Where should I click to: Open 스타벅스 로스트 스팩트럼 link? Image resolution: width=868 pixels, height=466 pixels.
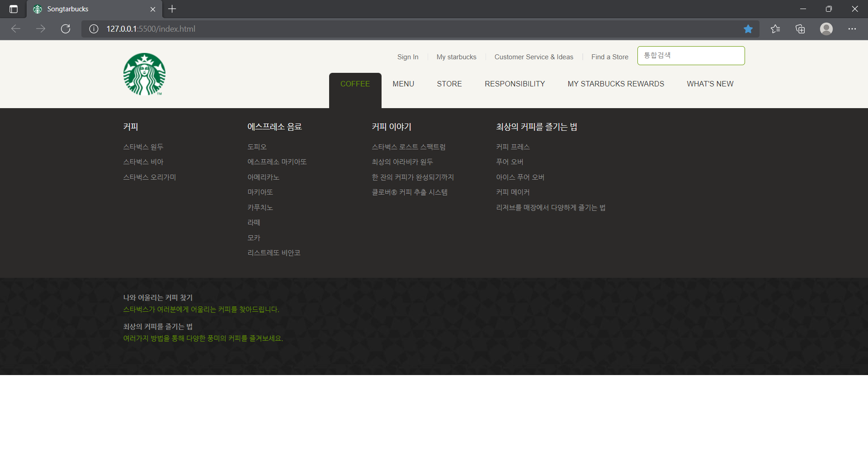(409, 147)
